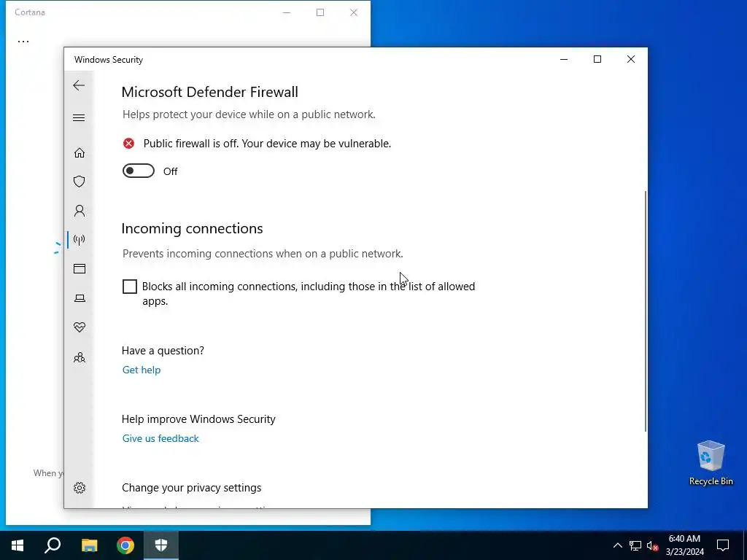Maximize the Cortana window
This screenshot has width=747, height=560.
320,12
